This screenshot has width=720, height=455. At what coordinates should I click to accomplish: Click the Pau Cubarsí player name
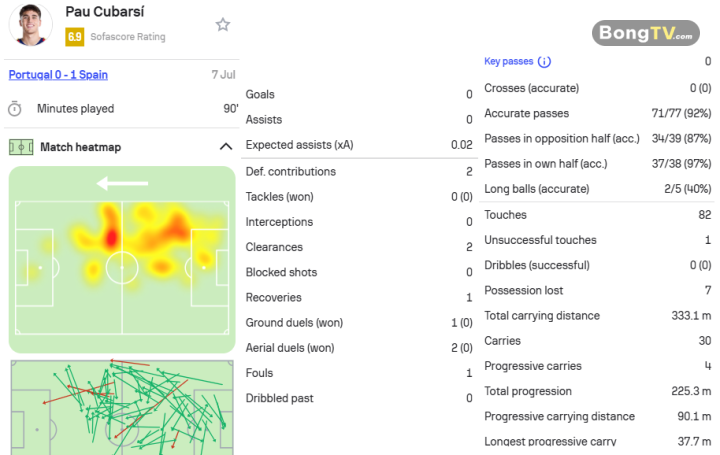[x=105, y=11]
